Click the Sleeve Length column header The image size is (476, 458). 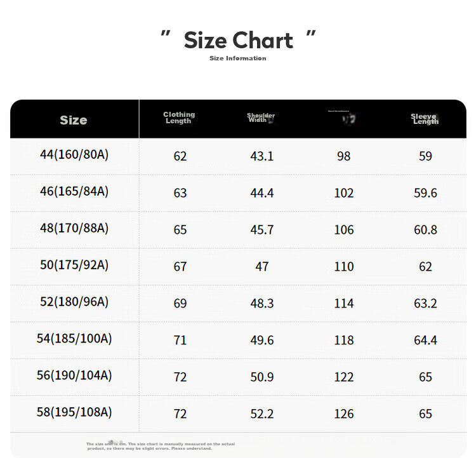(x=425, y=119)
